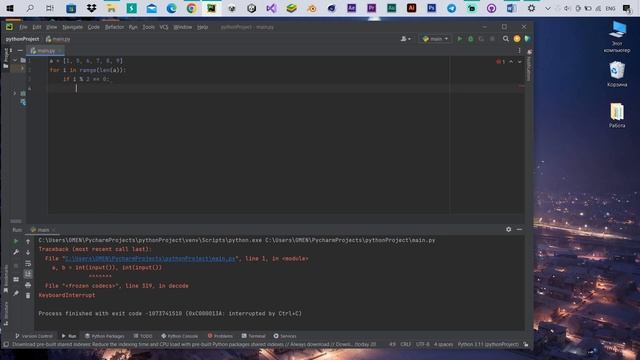
Task: Toggle scroll to end in Run console
Action: click(28, 274)
